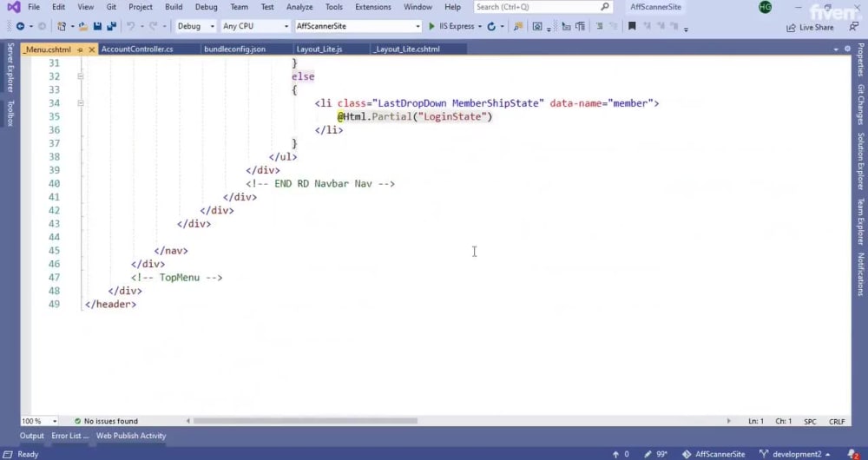The width and height of the screenshot is (868, 460).
Task: Open the Output panel tab
Action: (31, 436)
